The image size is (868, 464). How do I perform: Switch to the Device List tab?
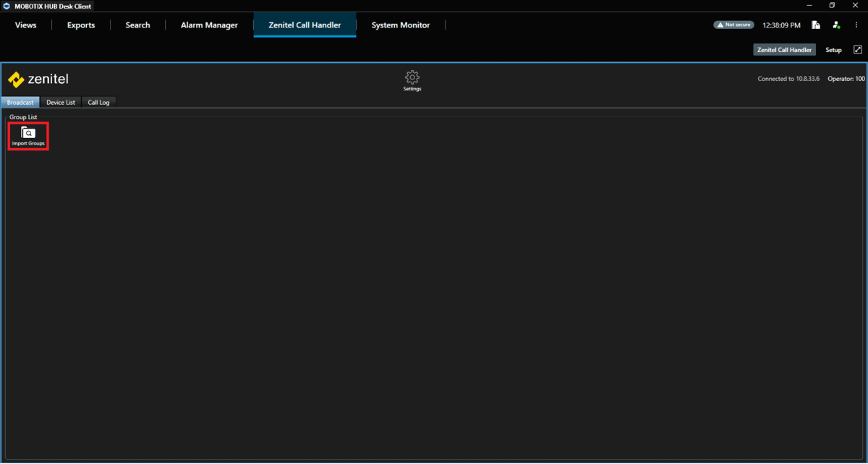click(x=61, y=103)
